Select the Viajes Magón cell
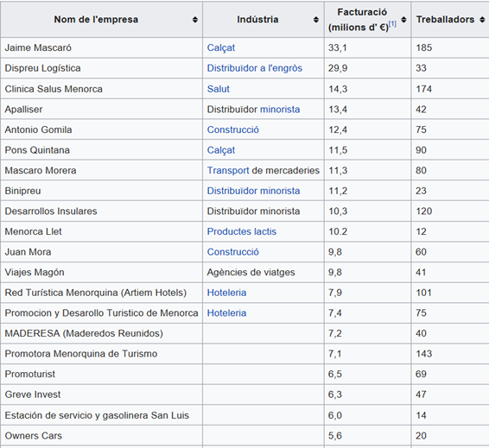This screenshot has height=448, width=489. click(101, 272)
